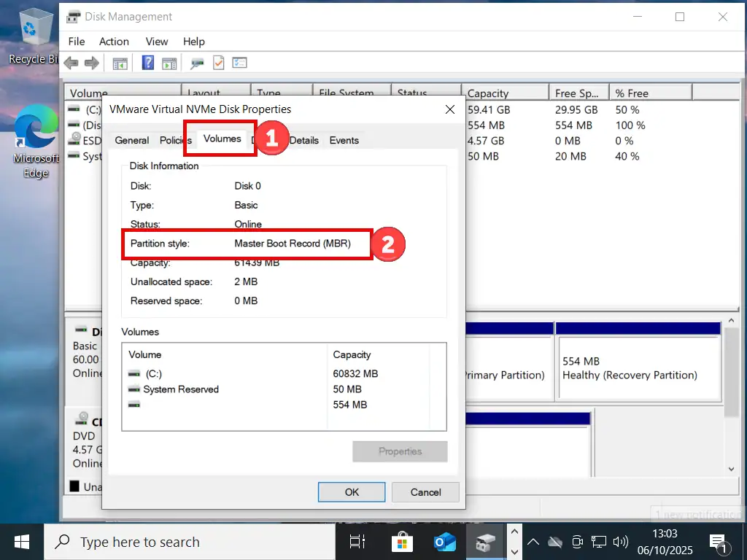This screenshot has height=560, width=747.
Task: Click the checkmark document toolbar icon
Action: 218,63
